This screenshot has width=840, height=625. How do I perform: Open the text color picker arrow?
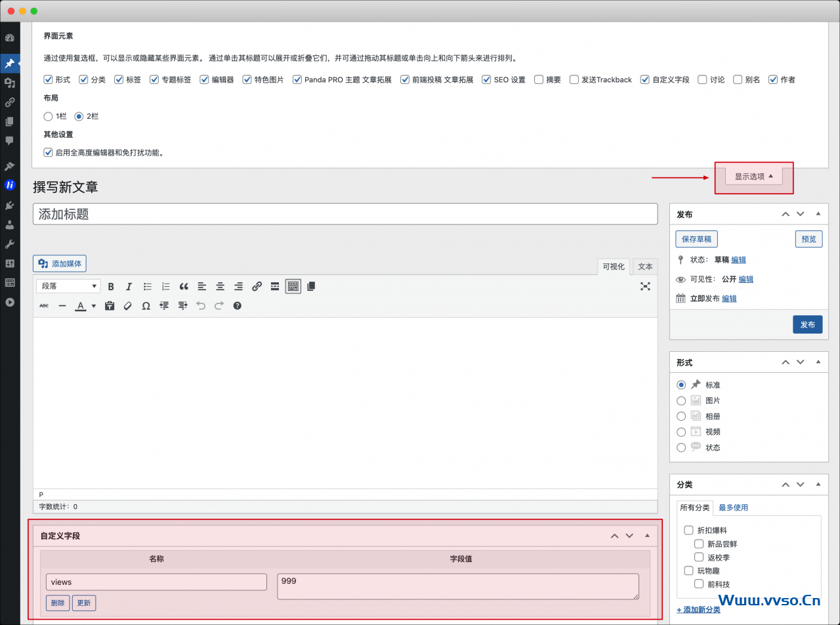click(x=93, y=306)
